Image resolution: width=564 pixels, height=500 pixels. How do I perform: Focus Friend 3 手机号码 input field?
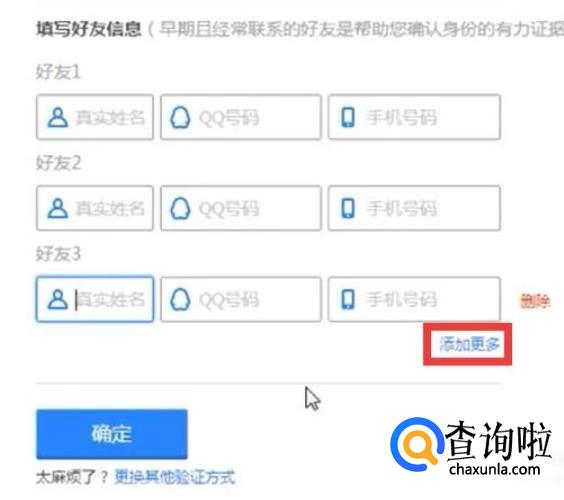click(x=414, y=299)
